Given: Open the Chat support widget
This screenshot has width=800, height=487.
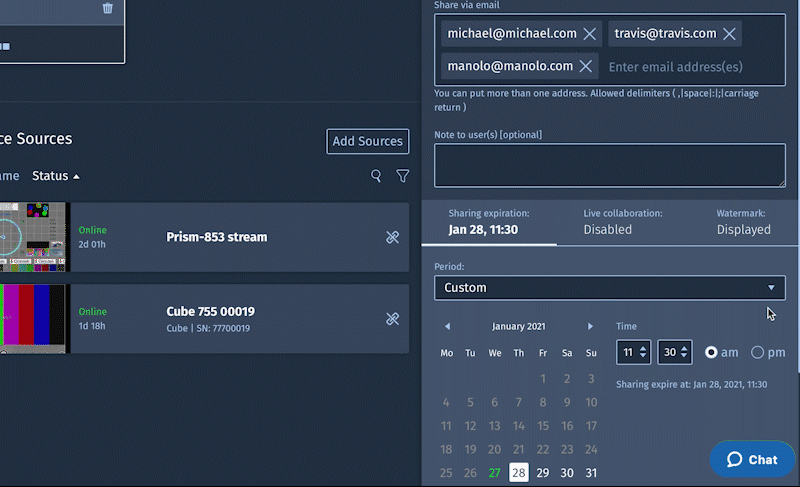Looking at the screenshot, I should coord(751,459).
